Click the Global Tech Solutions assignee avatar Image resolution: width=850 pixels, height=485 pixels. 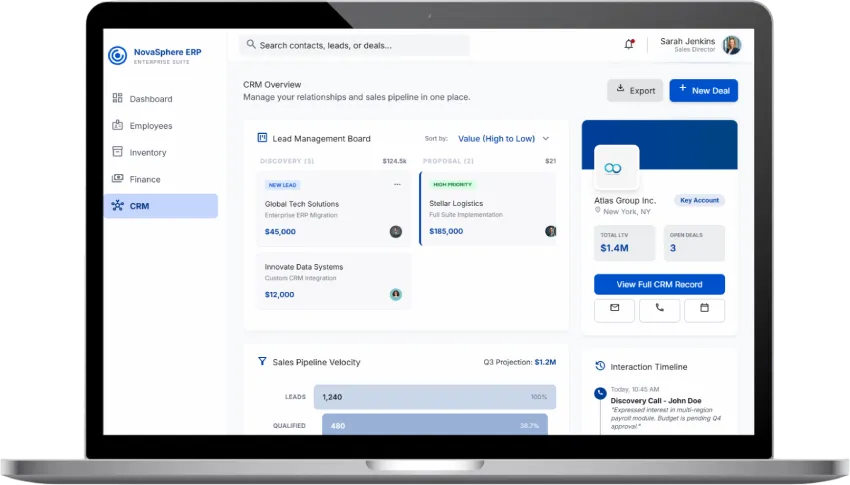(396, 232)
